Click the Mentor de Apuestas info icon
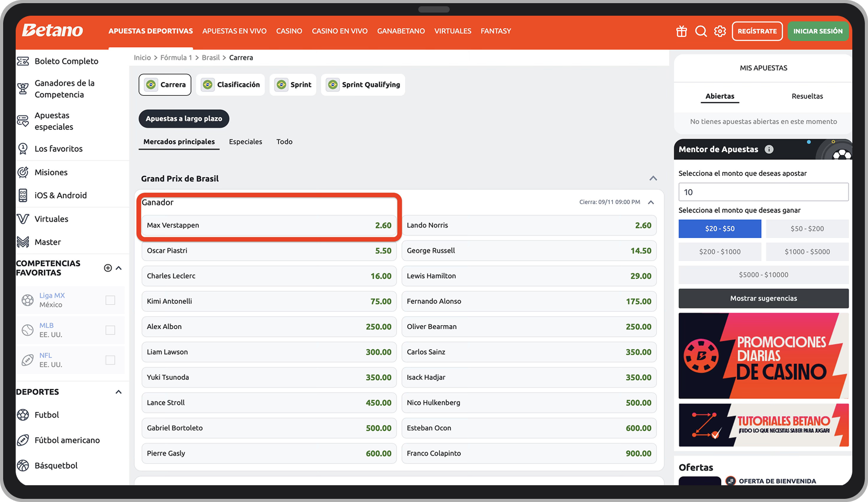The height and width of the screenshot is (502, 868). pos(769,150)
